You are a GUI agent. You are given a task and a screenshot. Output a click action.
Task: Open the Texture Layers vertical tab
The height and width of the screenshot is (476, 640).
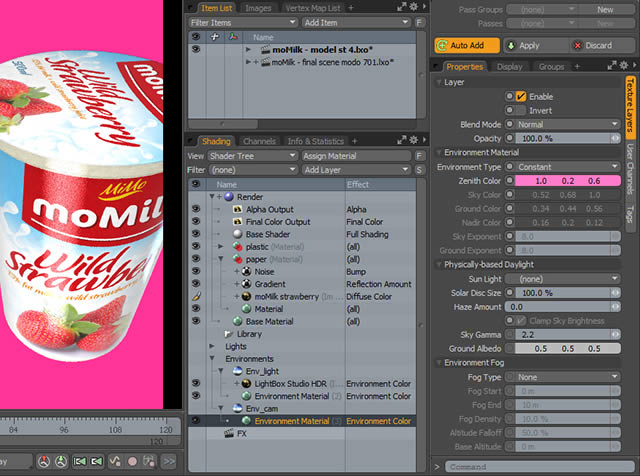click(x=630, y=109)
